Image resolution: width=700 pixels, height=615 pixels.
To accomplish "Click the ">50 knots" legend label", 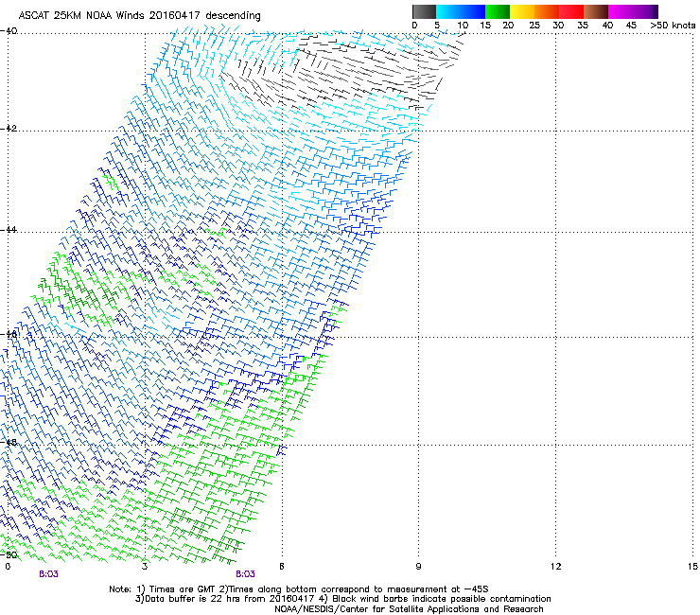I will pos(673,26).
